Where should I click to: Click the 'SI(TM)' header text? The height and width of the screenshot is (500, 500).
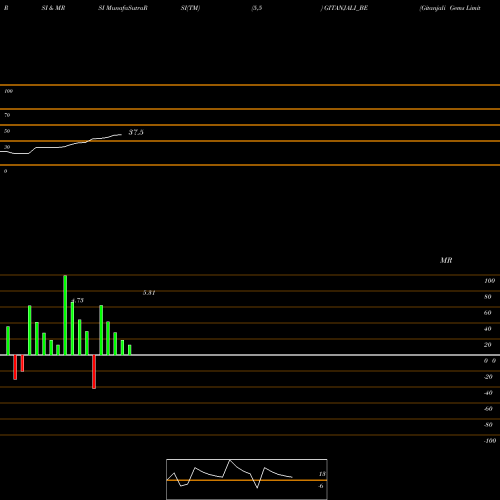coord(190,8)
